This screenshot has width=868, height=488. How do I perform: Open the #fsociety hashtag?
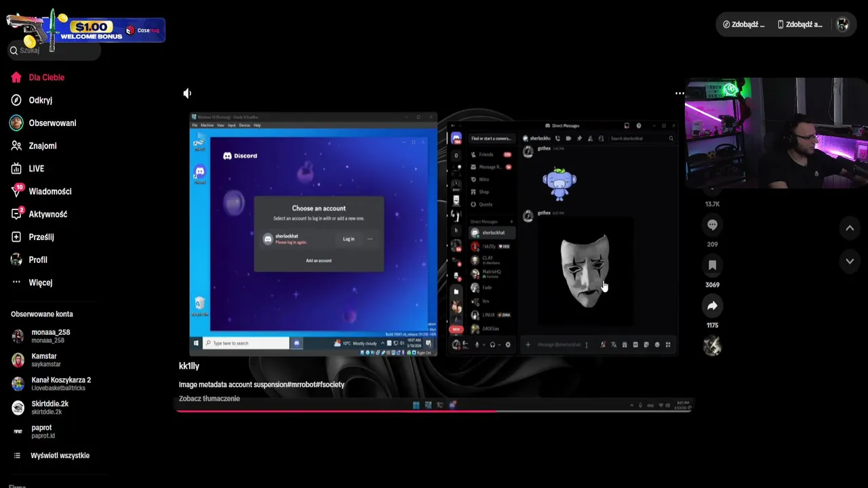330,384
